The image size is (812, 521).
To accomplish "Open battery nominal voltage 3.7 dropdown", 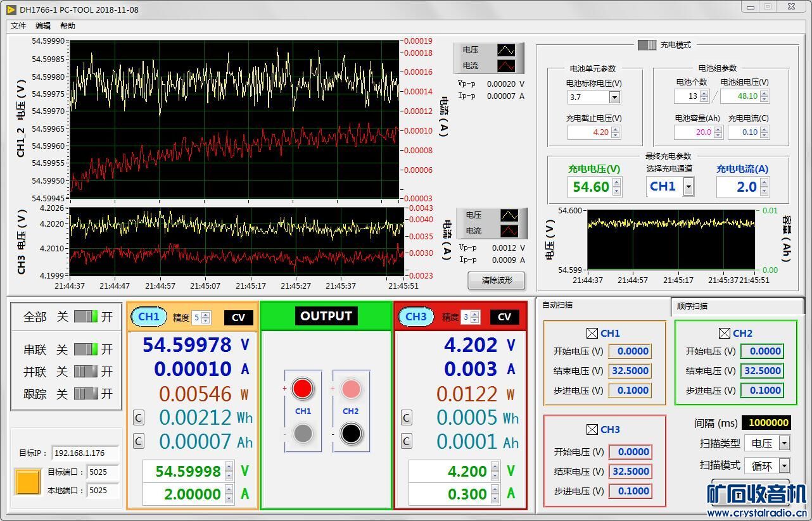I will tap(614, 97).
